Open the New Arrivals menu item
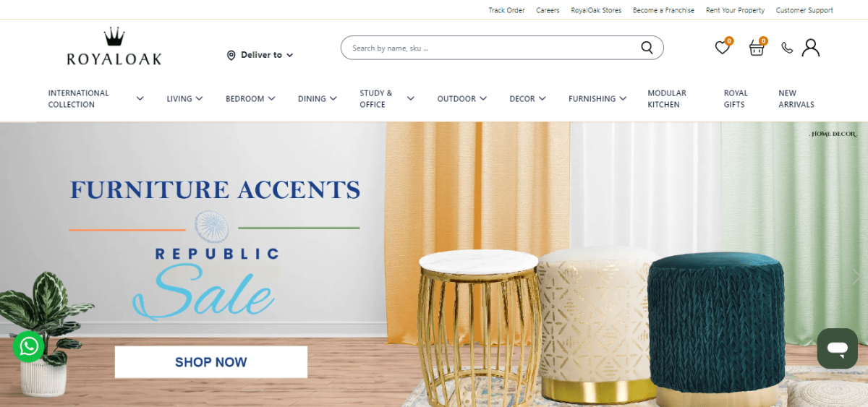This screenshot has height=407, width=868. pyautogui.click(x=796, y=98)
